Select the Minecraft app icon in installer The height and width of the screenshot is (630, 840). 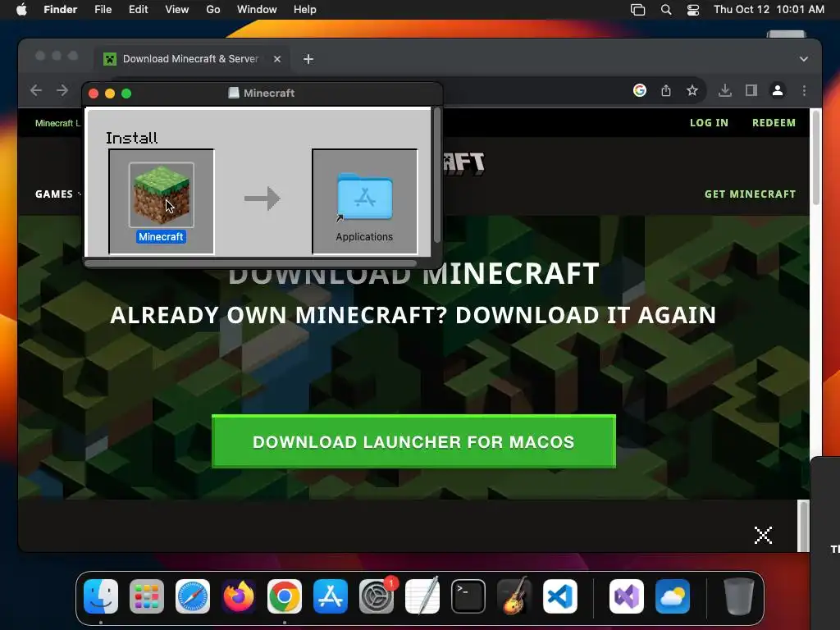pyautogui.click(x=162, y=195)
